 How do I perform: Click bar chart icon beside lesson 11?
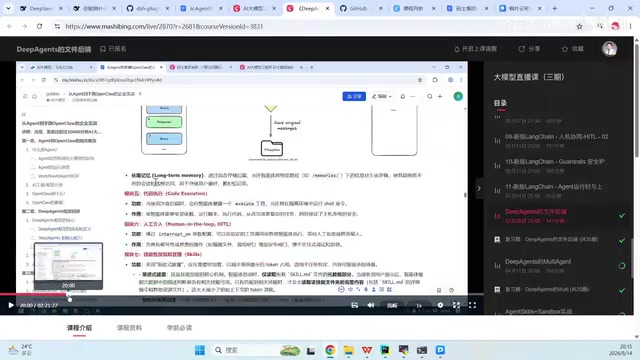click(497, 190)
